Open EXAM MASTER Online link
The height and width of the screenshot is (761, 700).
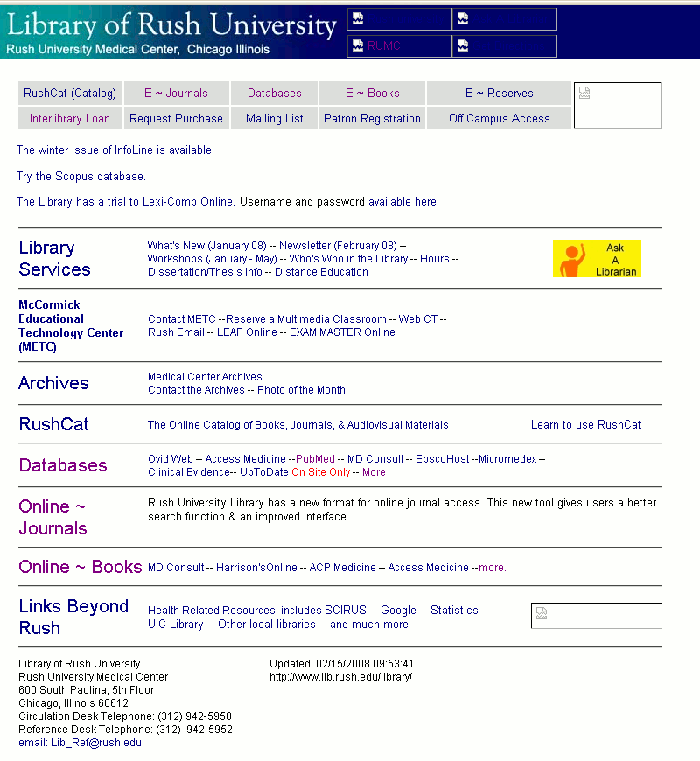point(342,332)
